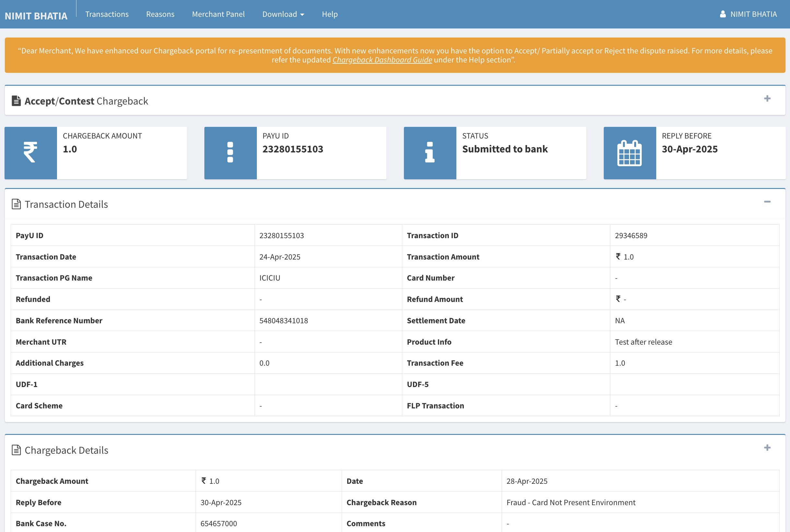This screenshot has height=532, width=790.
Task: Select Fraud - Card Not Present Environment reason
Action: coord(571,503)
